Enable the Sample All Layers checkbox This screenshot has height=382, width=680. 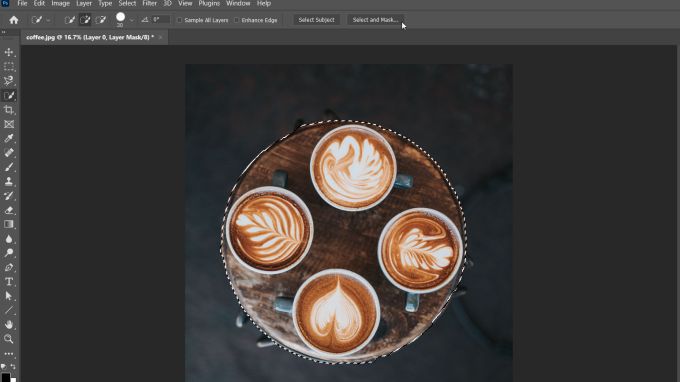tap(180, 20)
